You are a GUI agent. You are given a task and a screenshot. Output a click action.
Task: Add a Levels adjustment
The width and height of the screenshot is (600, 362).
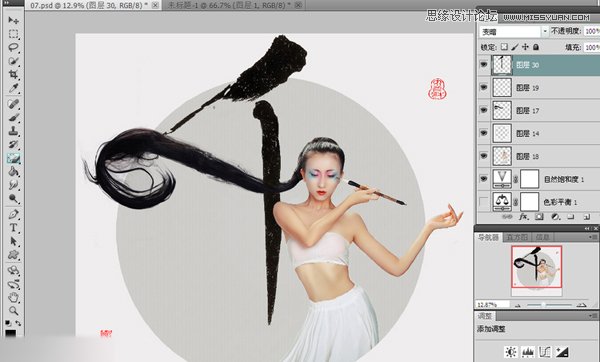coord(528,352)
